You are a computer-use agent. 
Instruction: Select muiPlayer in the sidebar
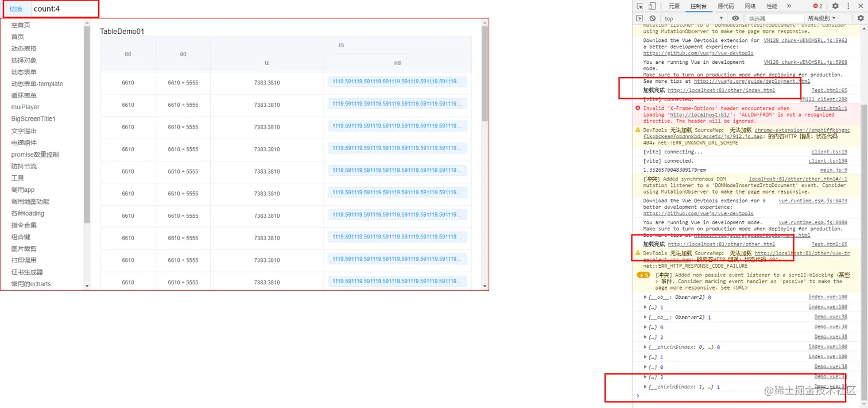click(x=25, y=107)
